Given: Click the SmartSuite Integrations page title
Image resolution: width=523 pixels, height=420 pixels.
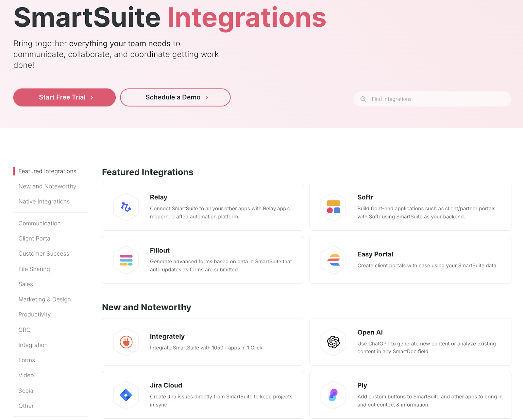Looking at the screenshot, I should [170, 18].
